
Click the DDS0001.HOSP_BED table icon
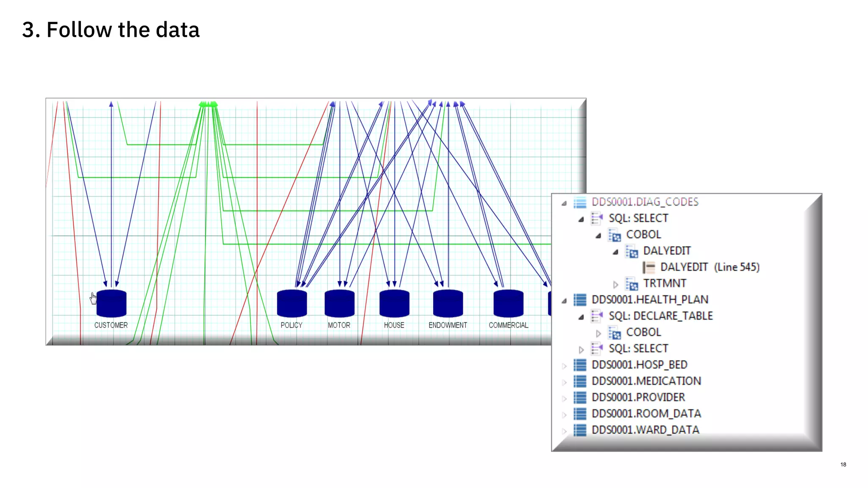(580, 365)
